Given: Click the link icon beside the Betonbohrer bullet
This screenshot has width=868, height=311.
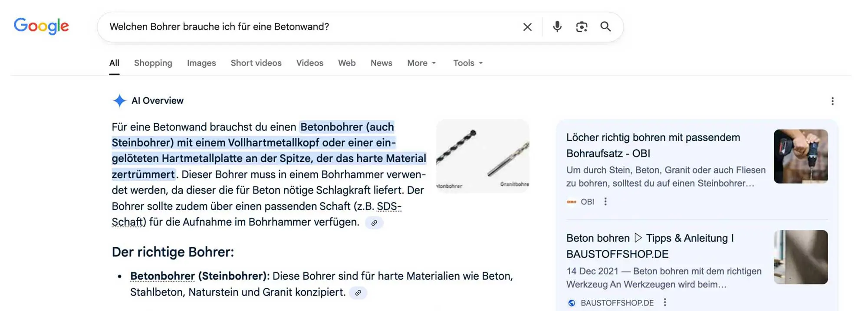Looking at the screenshot, I should click(x=358, y=293).
